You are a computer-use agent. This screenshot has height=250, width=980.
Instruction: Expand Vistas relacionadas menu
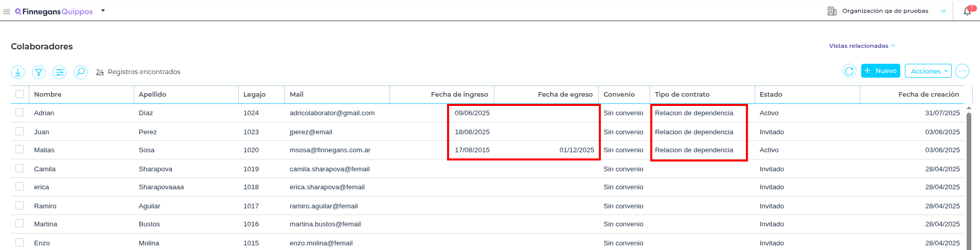click(862, 46)
